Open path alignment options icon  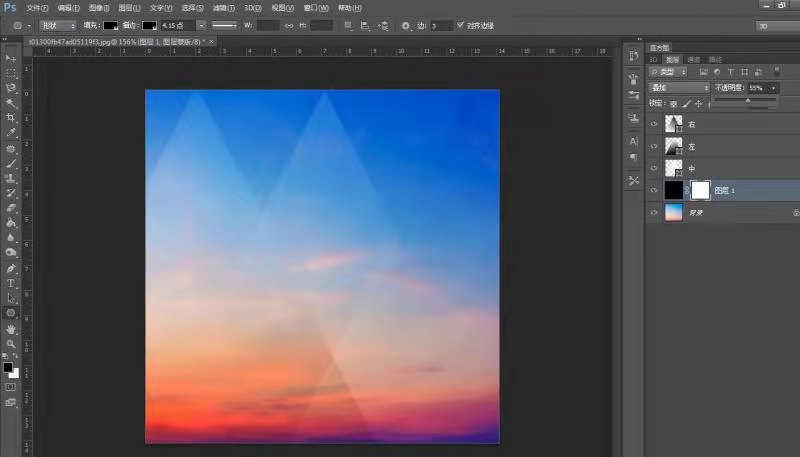point(365,26)
